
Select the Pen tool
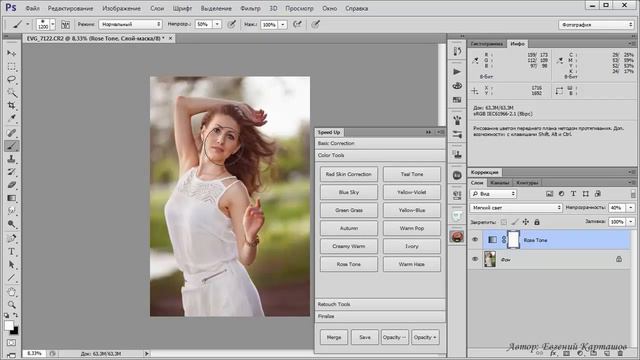pos(11,238)
